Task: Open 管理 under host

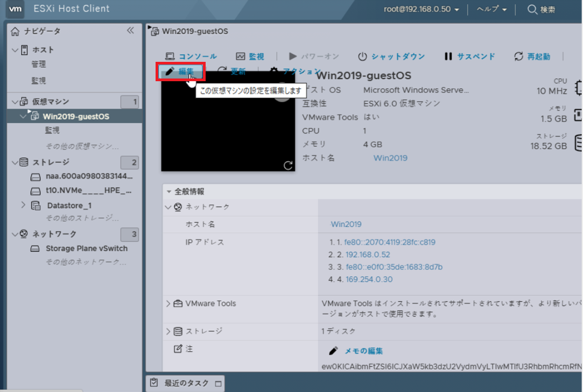Action: (x=38, y=65)
